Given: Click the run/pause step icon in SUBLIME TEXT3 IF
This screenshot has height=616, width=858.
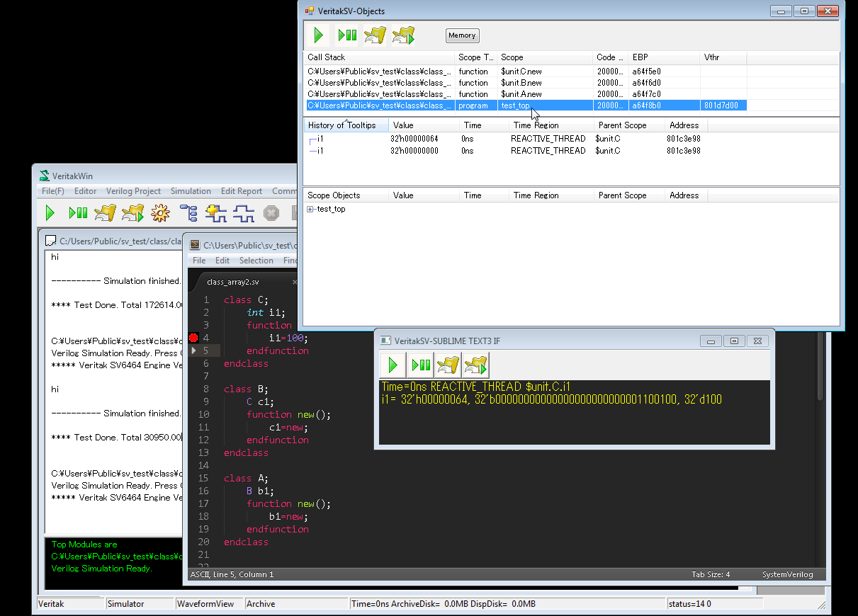Looking at the screenshot, I should 421,365.
